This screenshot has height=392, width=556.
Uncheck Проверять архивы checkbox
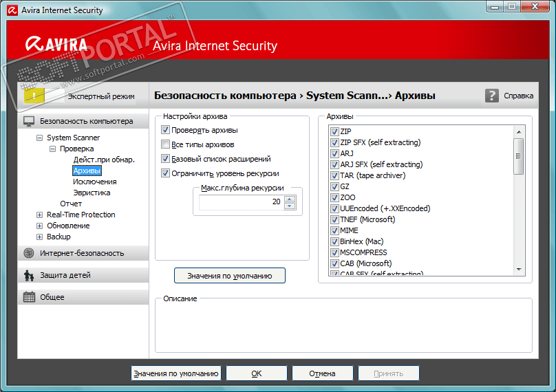(x=165, y=130)
